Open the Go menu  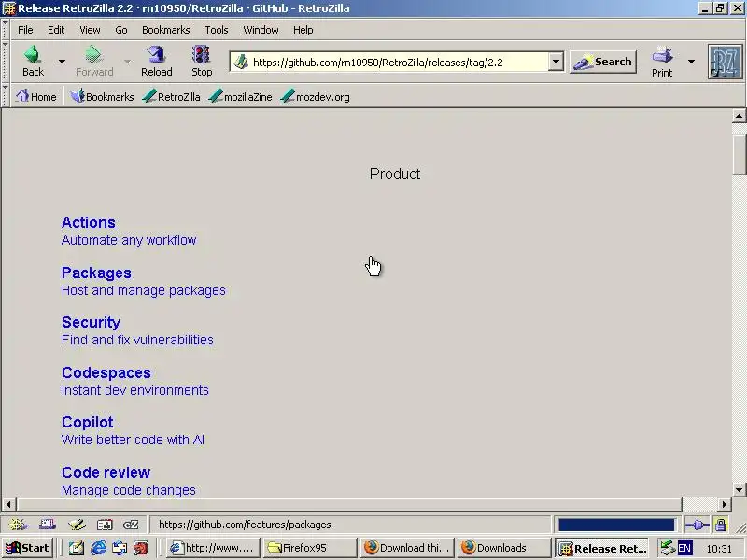(x=121, y=30)
